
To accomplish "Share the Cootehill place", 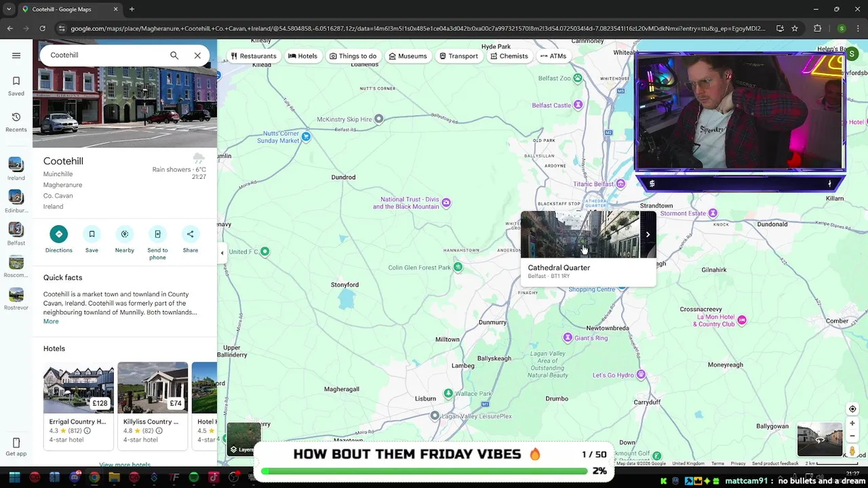I will point(191,240).
